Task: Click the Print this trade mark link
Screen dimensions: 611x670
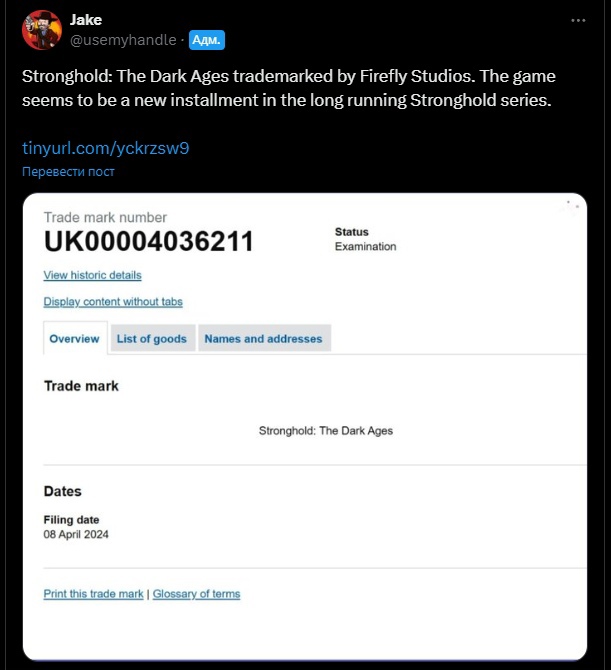Action: 94,594
